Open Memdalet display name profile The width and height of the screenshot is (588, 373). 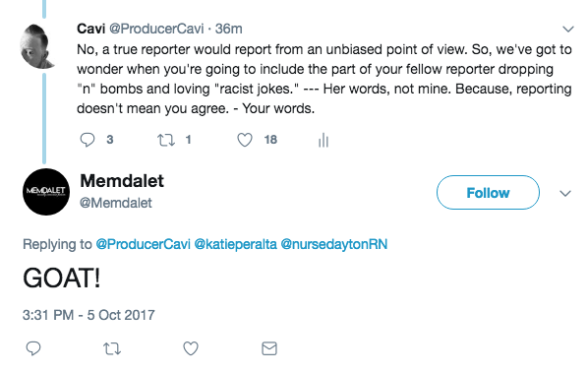tap(122, 181)
